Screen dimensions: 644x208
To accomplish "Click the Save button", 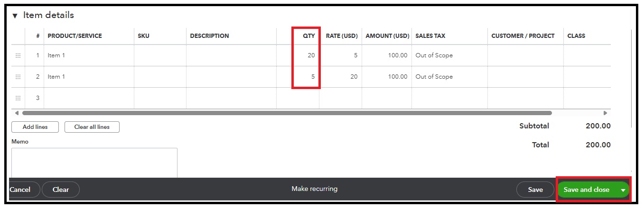I will click(535, 190).
